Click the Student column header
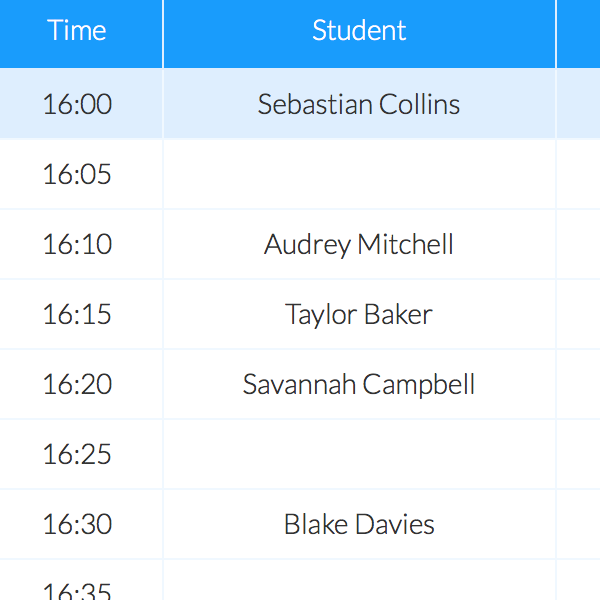 (359, 32)
